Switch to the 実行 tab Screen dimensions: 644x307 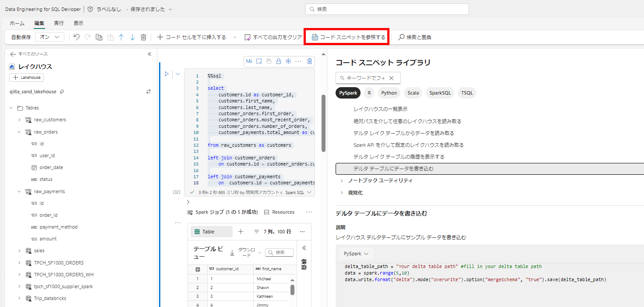(x=59, y=23)
